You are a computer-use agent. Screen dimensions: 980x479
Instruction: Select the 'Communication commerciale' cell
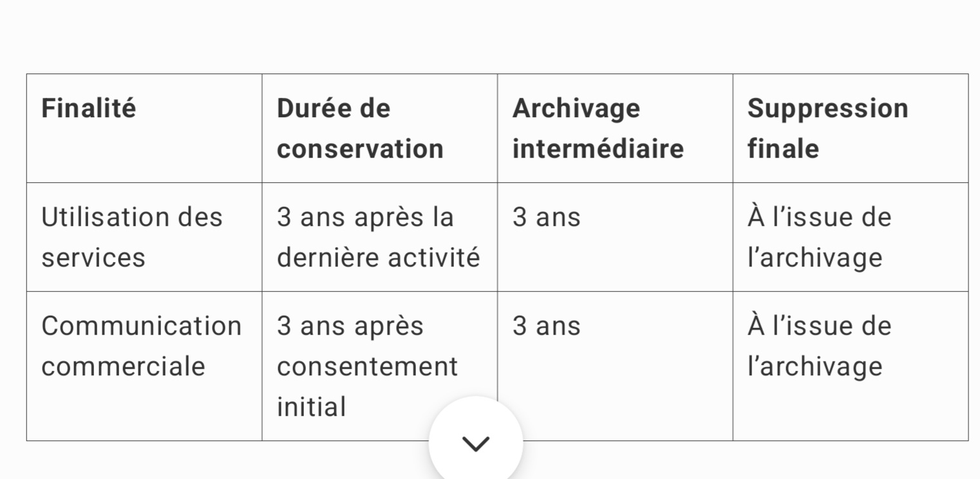tap(141, 346)
